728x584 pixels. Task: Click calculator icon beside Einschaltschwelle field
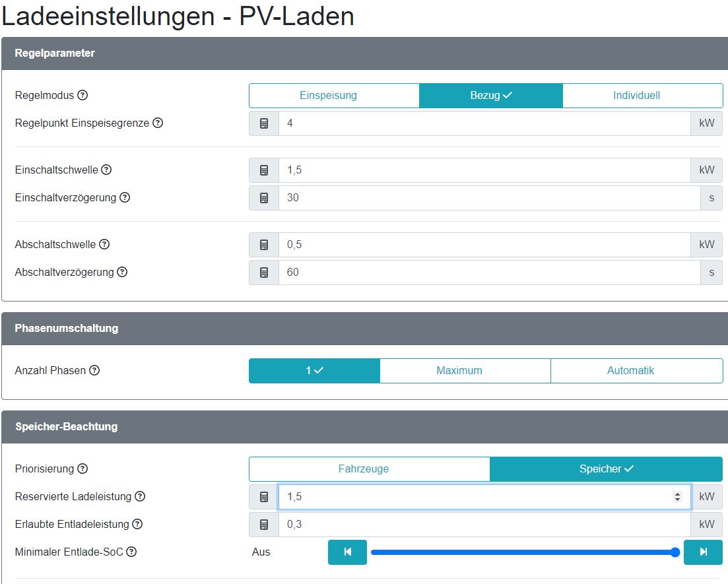pyautogui.click(x=264, y=170)
